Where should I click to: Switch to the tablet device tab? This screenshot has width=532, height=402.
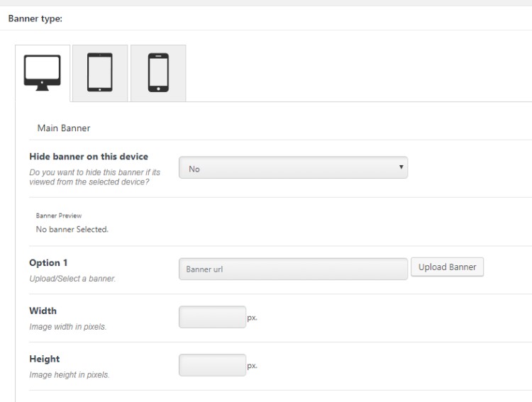point(100,73)
